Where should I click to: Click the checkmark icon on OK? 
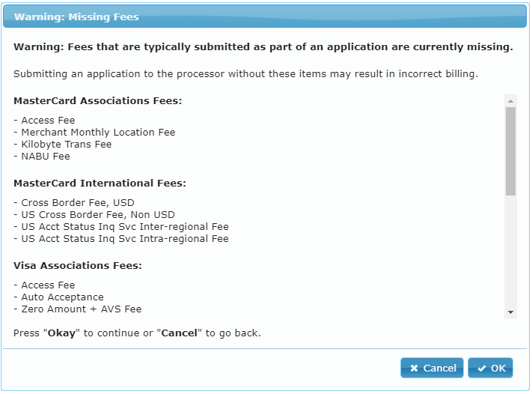[x=481, y=369]
